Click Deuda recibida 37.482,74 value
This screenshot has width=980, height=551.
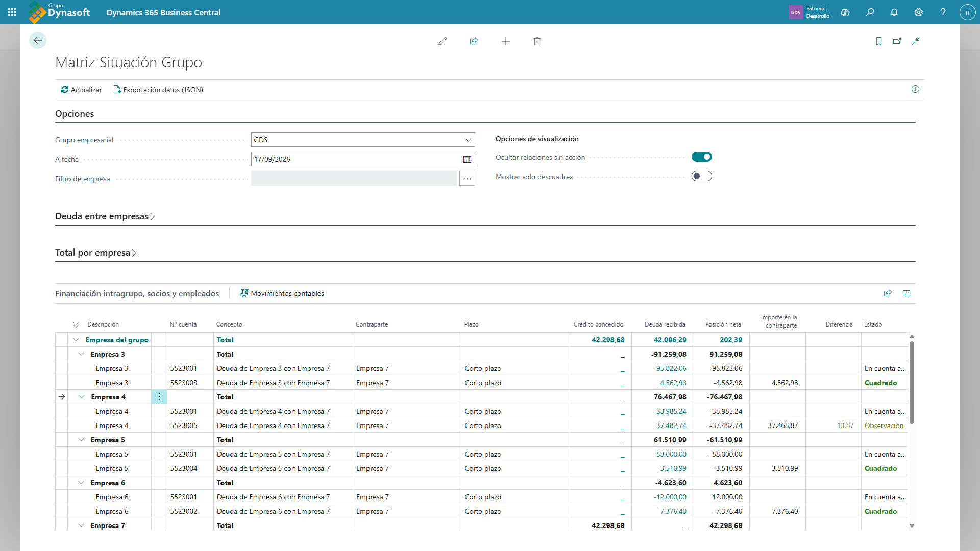point(671,425)
